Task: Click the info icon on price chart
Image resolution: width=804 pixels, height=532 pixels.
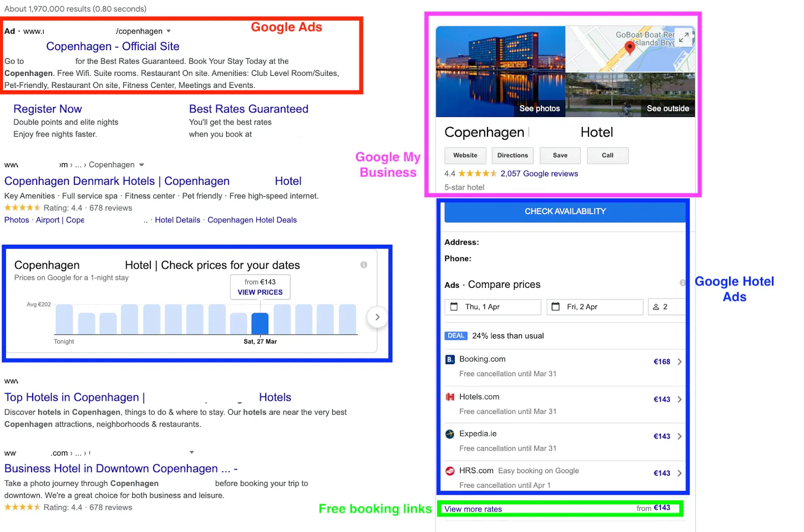Action: [364, 265]
